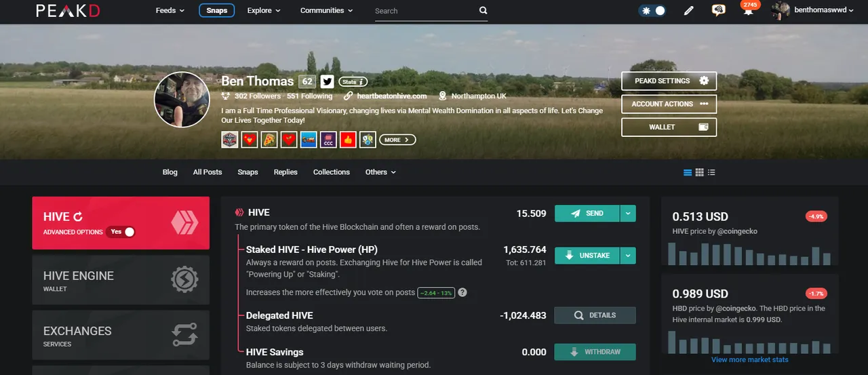Click the CCC profile badge
The width and height of the screenshot is (868, 375).
pos(328,140)
